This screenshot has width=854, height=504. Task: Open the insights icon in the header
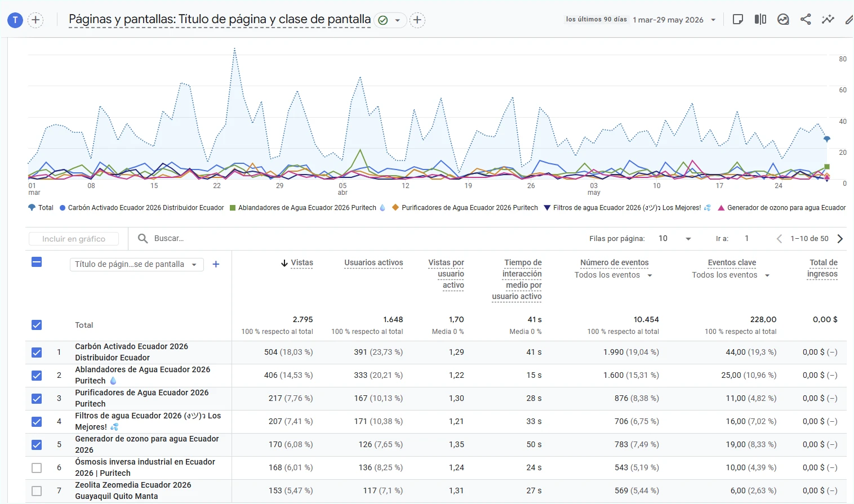783,19
